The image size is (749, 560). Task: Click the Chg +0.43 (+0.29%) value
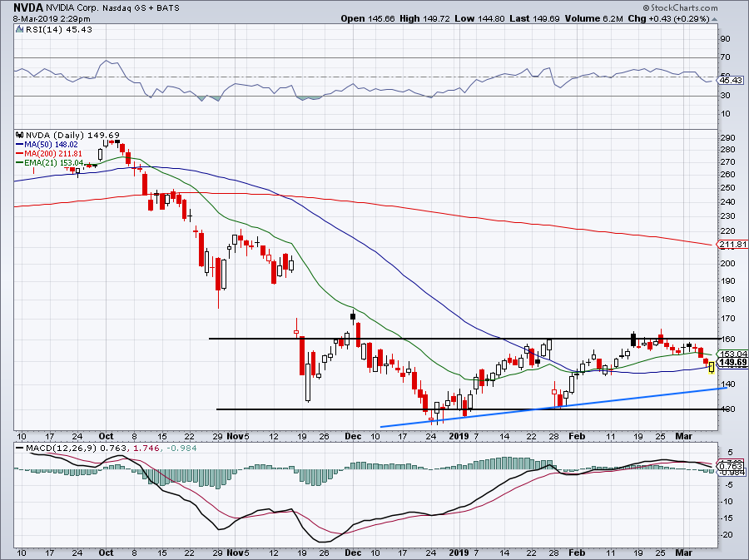tap(669, 18)
